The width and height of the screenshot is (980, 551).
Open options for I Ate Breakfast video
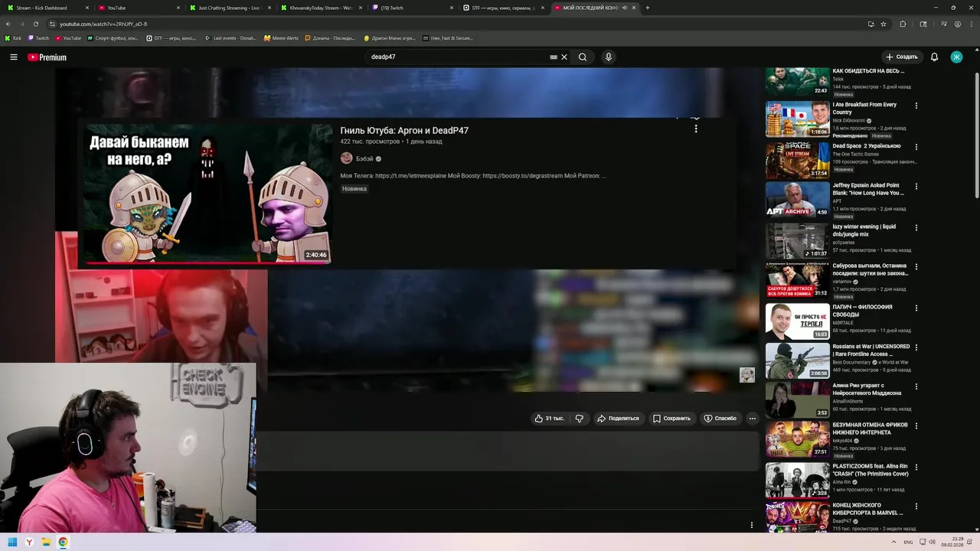pos(916,106)
